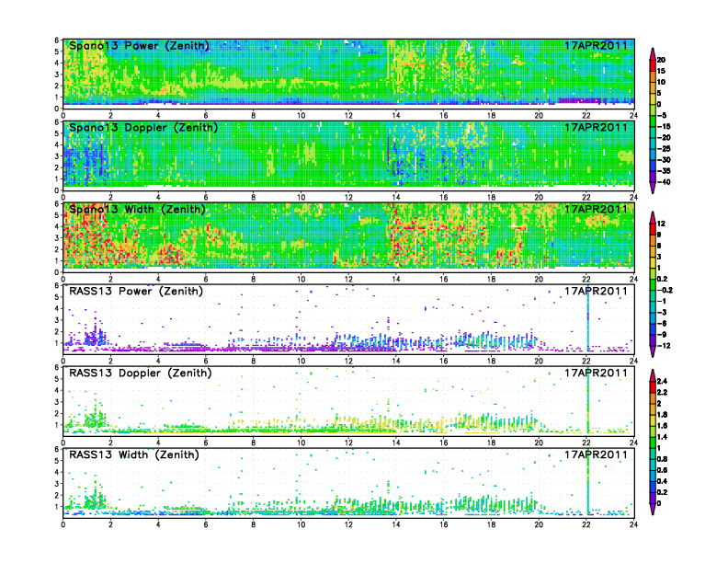Click the vertical spike near hour 22 in RASS13 Width
The height and width of the screenshot is (563, 728).
click(588, 483)
